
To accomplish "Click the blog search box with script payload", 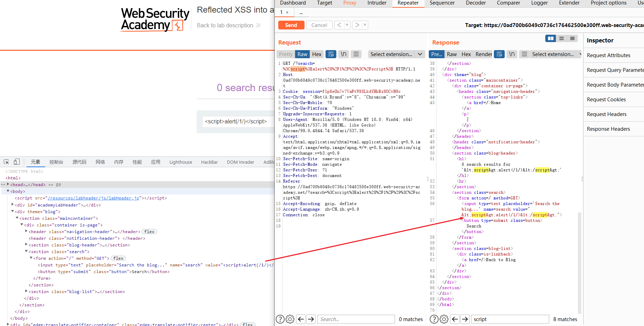I will [x=239, y=121].
